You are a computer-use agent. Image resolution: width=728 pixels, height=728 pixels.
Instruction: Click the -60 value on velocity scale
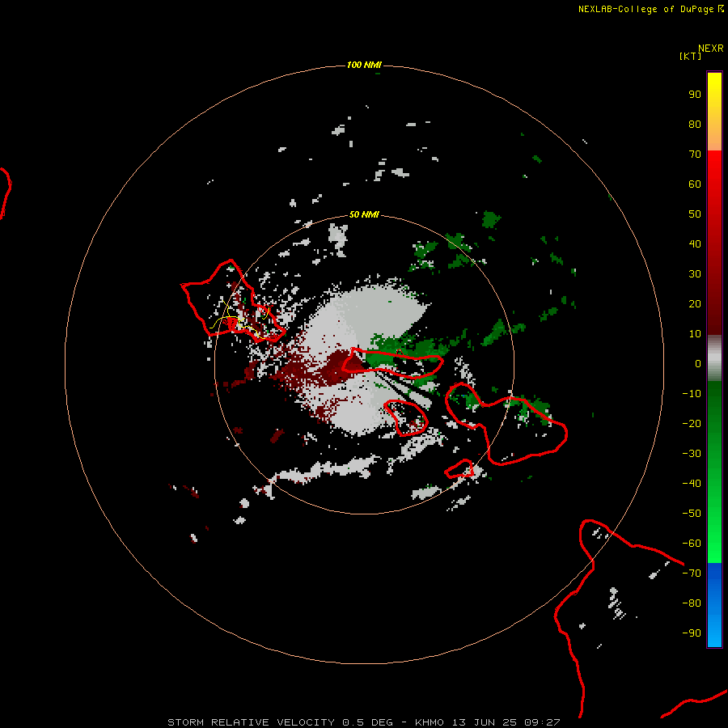[x=692, y=544]
